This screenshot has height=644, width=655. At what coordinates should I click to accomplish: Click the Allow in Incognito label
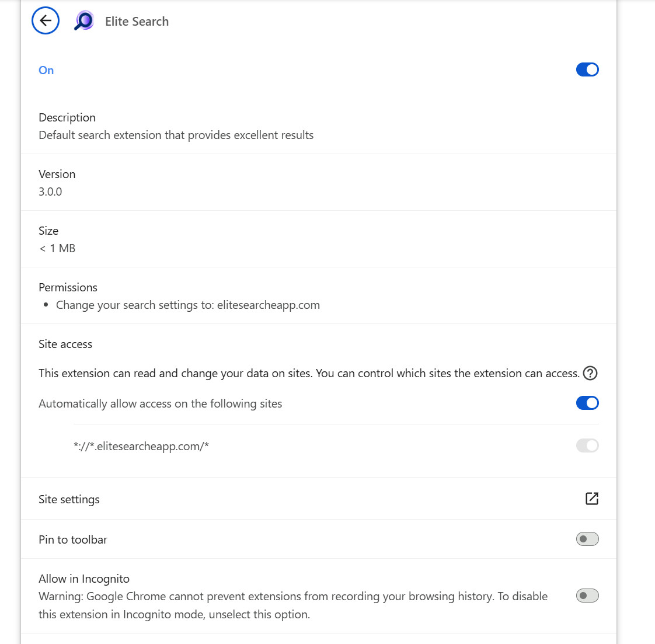[x=84, y=579]
